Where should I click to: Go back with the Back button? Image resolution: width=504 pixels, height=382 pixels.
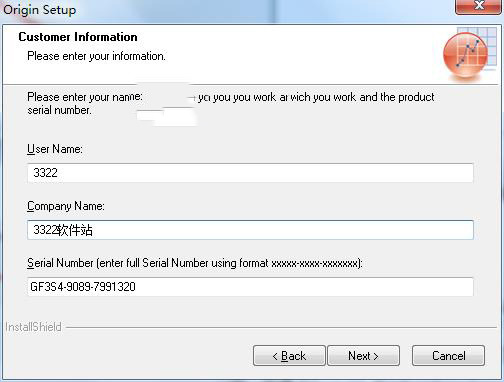coord(289,356)
